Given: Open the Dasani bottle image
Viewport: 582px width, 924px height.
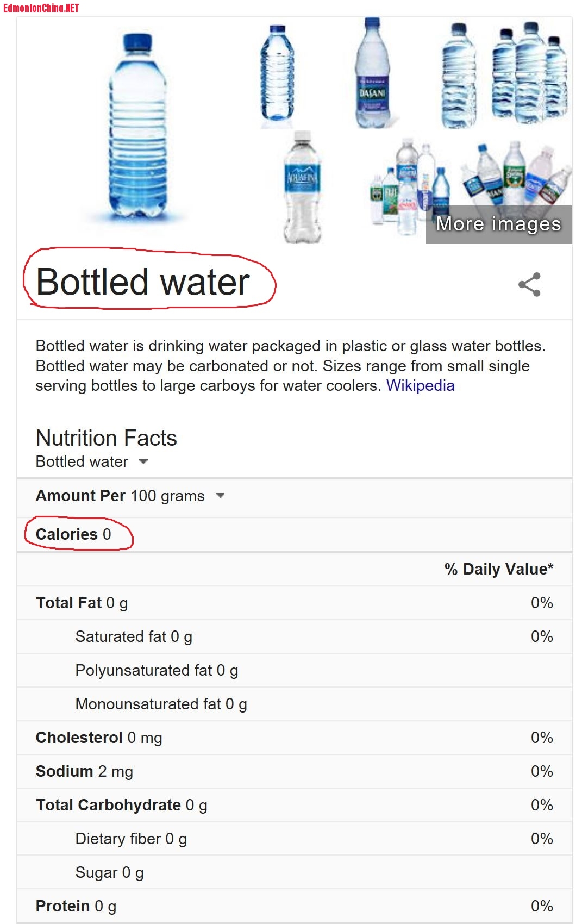Looking at the screenshot, I should (372, 73).
